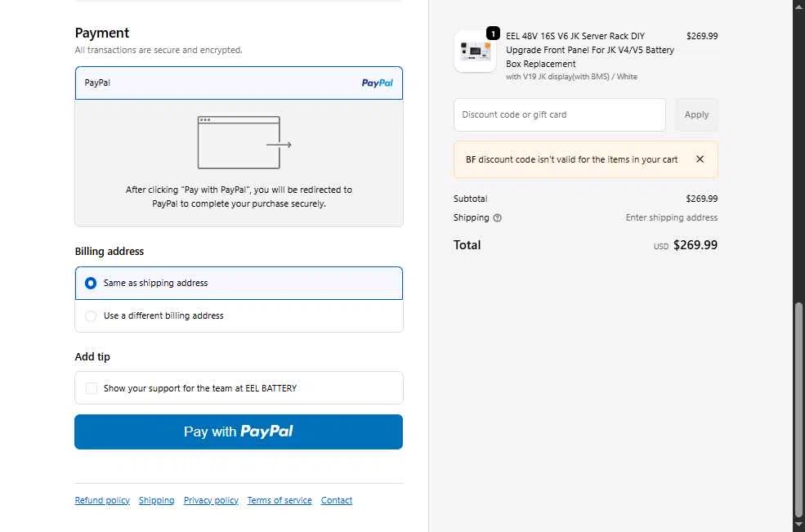Select Same as shipping address radio button
The image size is (805, 532).
[91, 283]
